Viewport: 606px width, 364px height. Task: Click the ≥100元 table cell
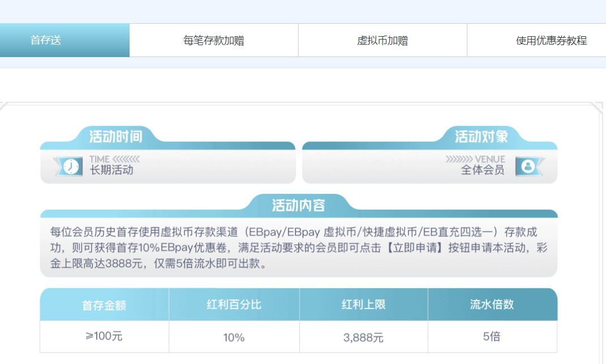pos(104,336)
